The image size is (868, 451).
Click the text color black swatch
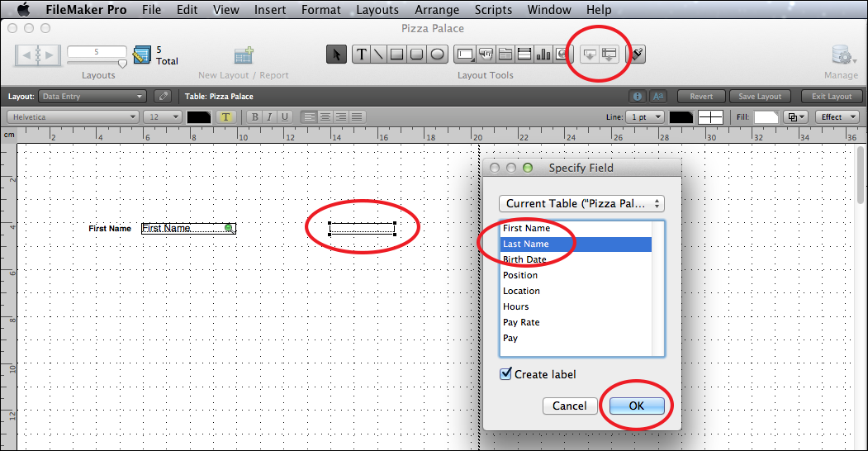point(199,116)
